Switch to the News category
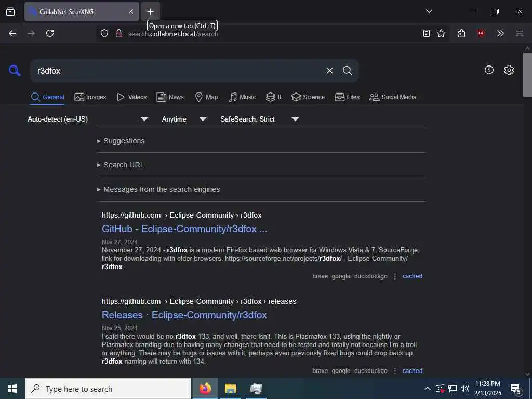 click(x=170, y=97)
